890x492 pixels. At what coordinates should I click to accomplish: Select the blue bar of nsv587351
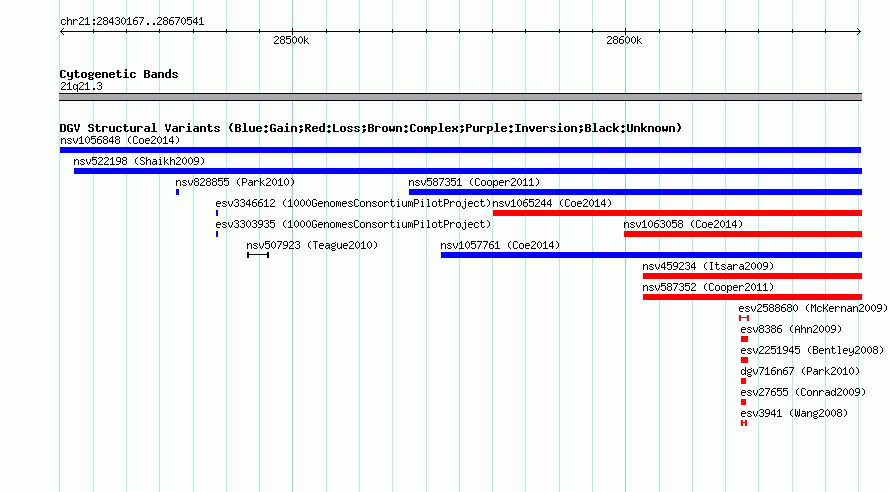pos(635,192)
